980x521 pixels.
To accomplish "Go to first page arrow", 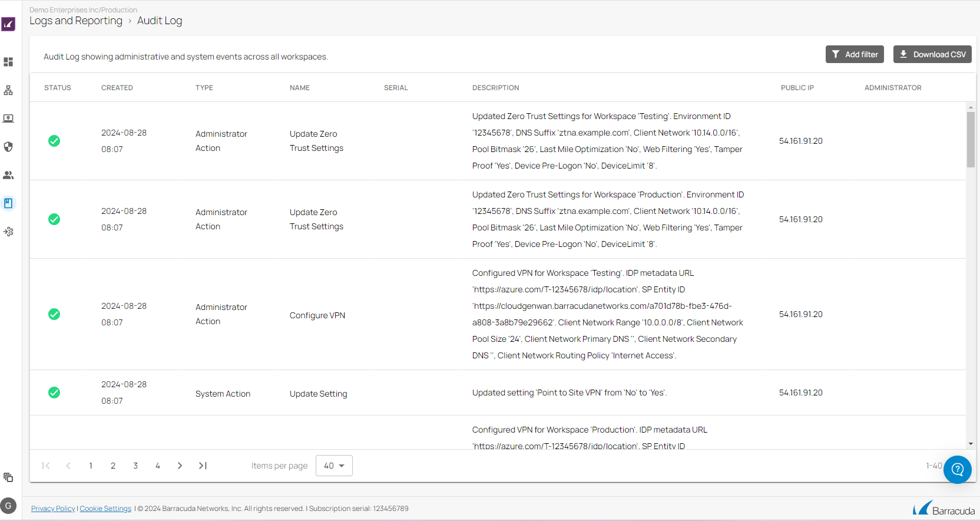I will (x=46, y=466).
